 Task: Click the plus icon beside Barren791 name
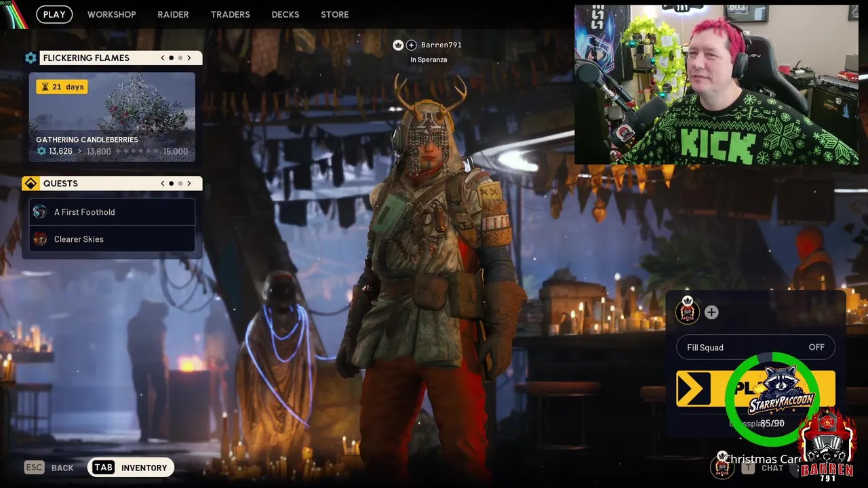coord(411,45)
